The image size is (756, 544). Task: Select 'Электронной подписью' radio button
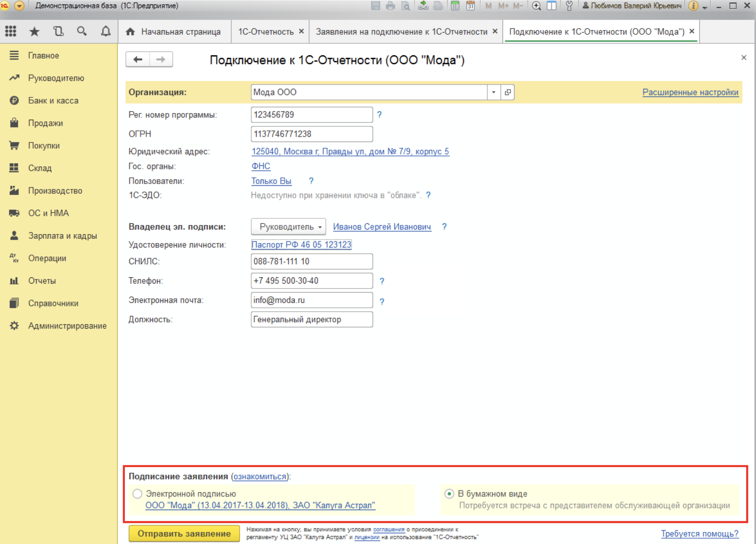(137, 494)
